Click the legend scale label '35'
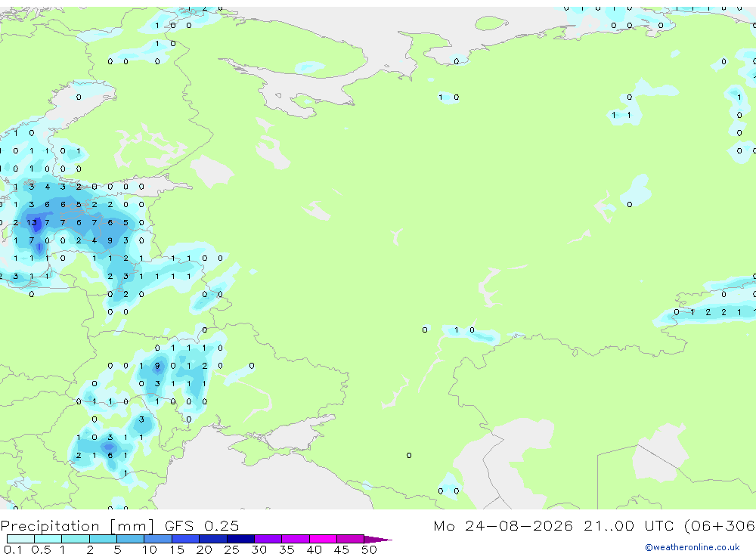Viewport: 756px width, 554px height. 287,549
